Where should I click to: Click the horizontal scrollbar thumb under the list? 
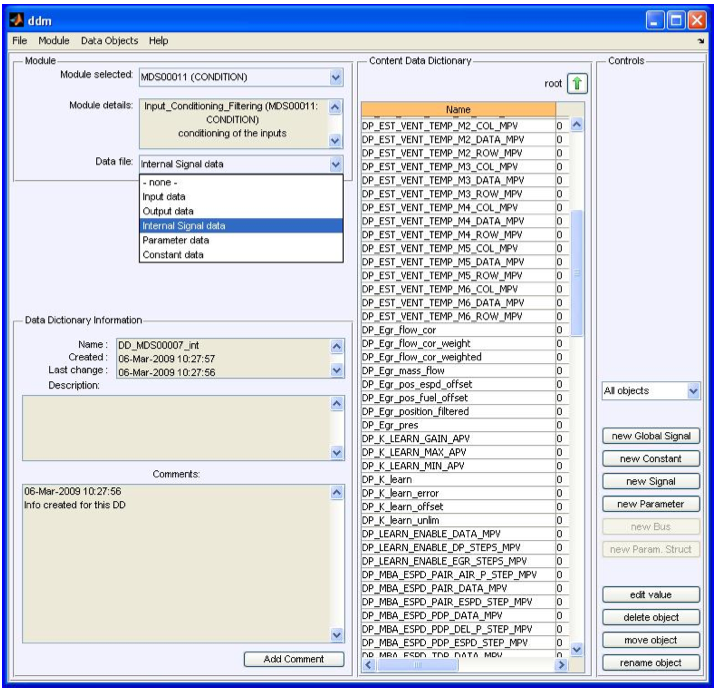pyautogui.click(x=417, y=666)
